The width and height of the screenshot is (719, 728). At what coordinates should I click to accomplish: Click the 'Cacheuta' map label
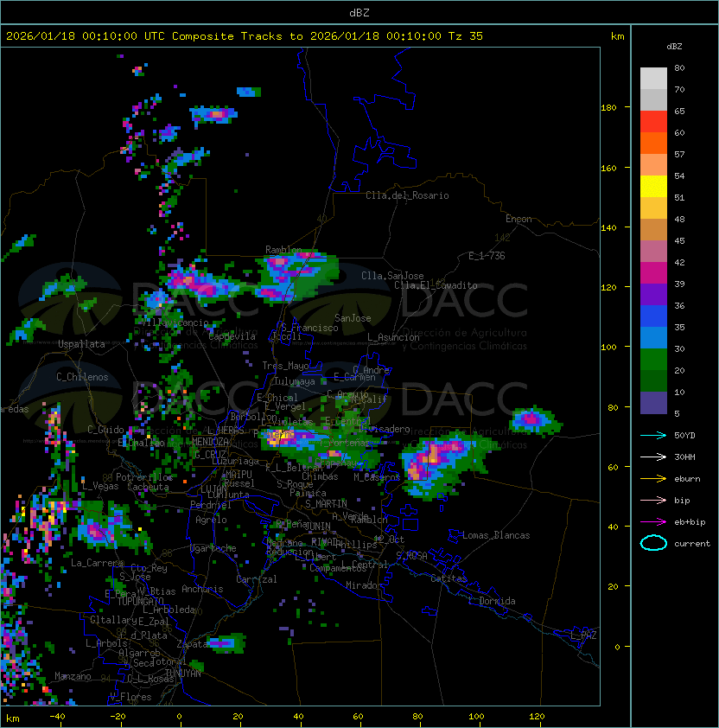coord(148,487)
